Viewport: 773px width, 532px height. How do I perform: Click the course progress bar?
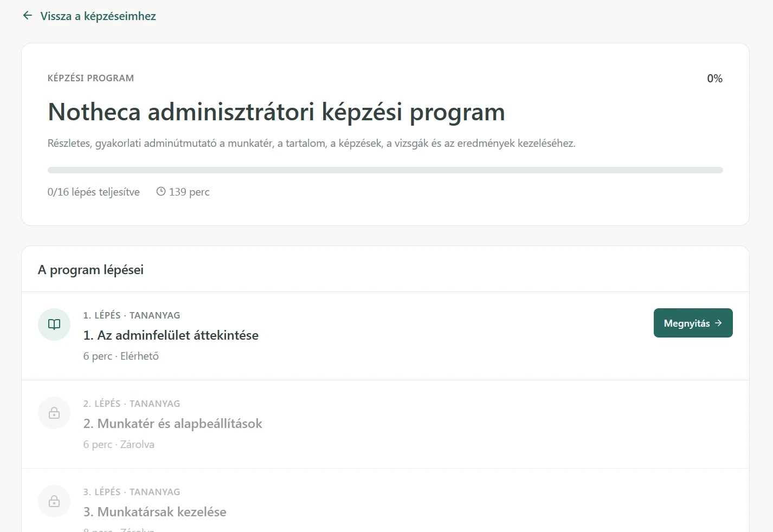coord(385,170)
